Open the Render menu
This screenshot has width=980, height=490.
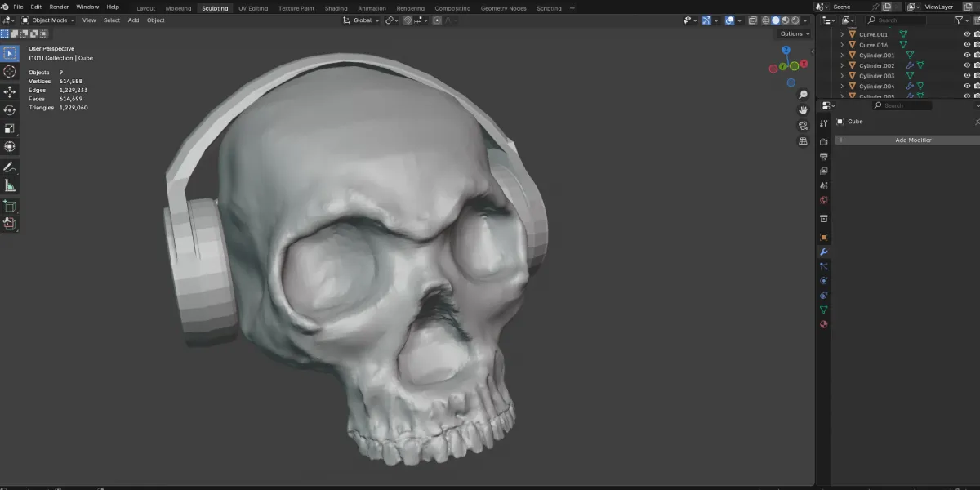58,7
